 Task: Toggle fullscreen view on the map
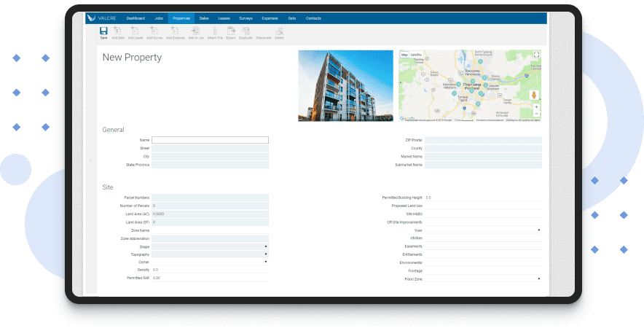point(536,55)
